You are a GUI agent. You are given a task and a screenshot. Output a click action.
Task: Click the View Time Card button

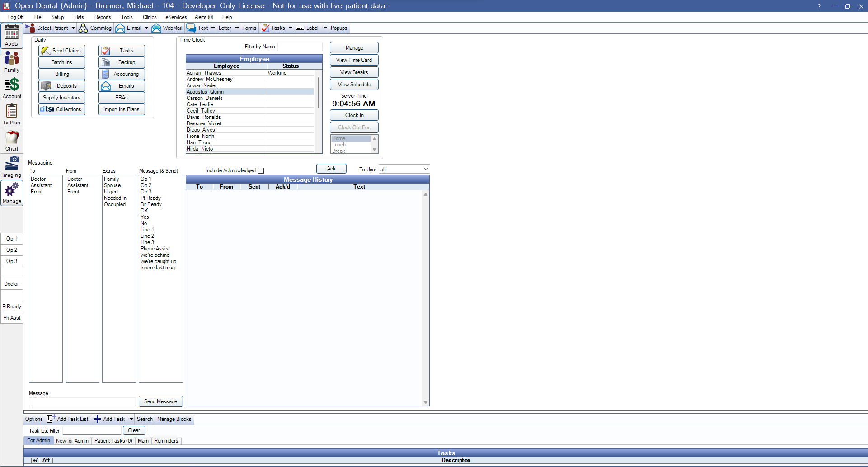tap(354, 60)
